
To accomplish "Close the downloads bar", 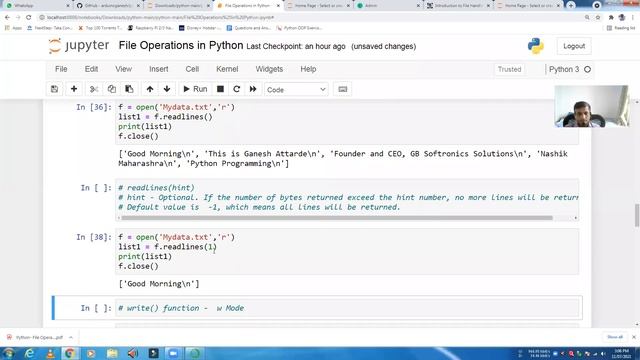I will click(633, 337).
